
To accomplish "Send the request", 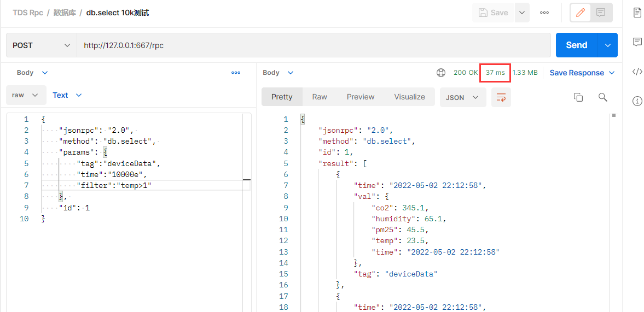I will click(x=577, y=45).
